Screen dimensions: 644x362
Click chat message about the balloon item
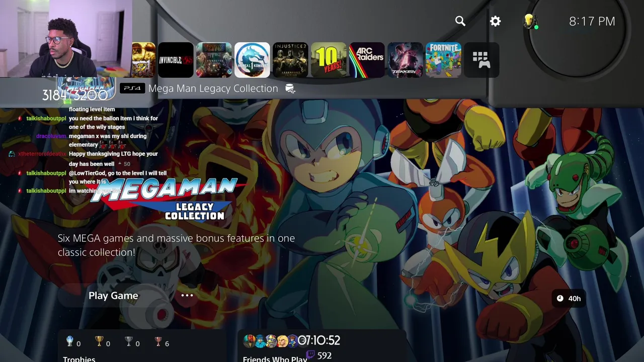pyautogui.click(x=113, y=123)
